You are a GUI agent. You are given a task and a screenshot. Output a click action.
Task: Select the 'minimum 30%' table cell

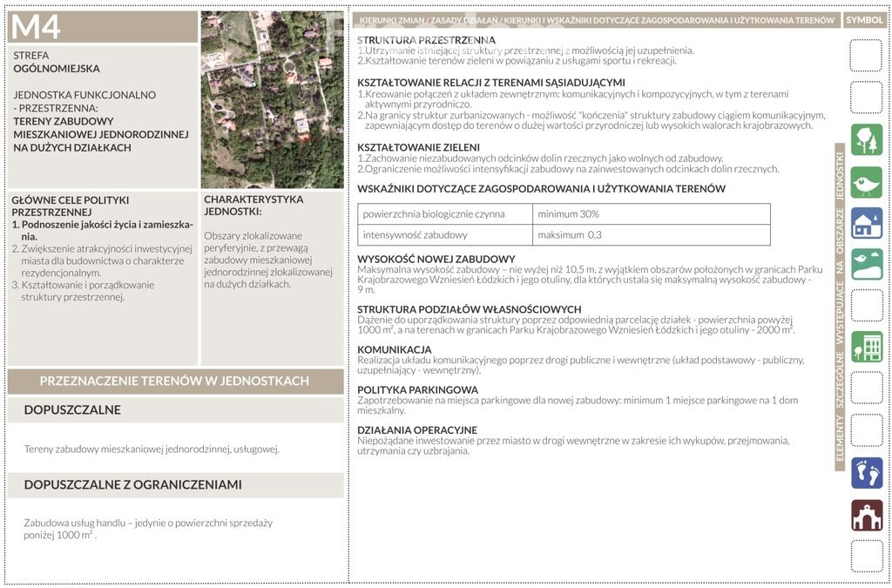652,214
